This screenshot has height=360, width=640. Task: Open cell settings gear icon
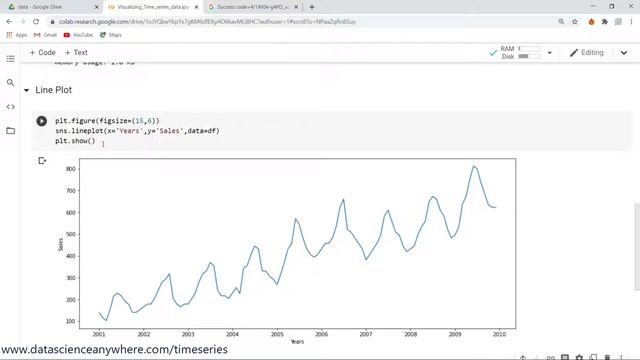pyautogui.click(x=579, y=357)
